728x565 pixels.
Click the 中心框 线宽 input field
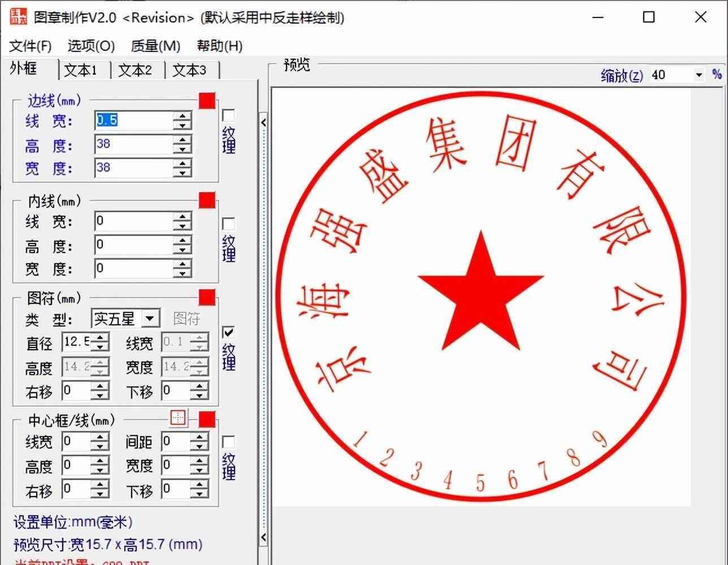[76, 441]
